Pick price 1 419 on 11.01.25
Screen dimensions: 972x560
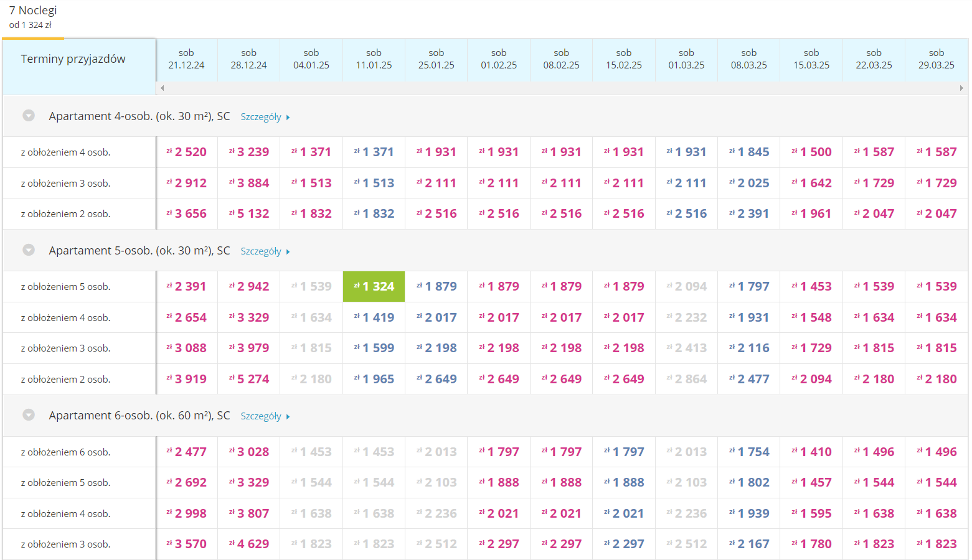tap(374, 317)
